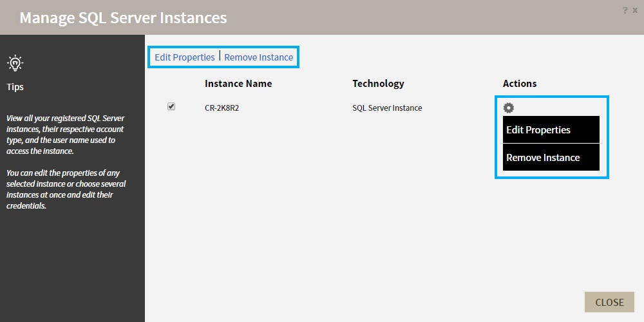The height and width of the screenshot is (322, 644).
Task: Click the tip about viewing registered instances
Action: [x=65, y=135]
